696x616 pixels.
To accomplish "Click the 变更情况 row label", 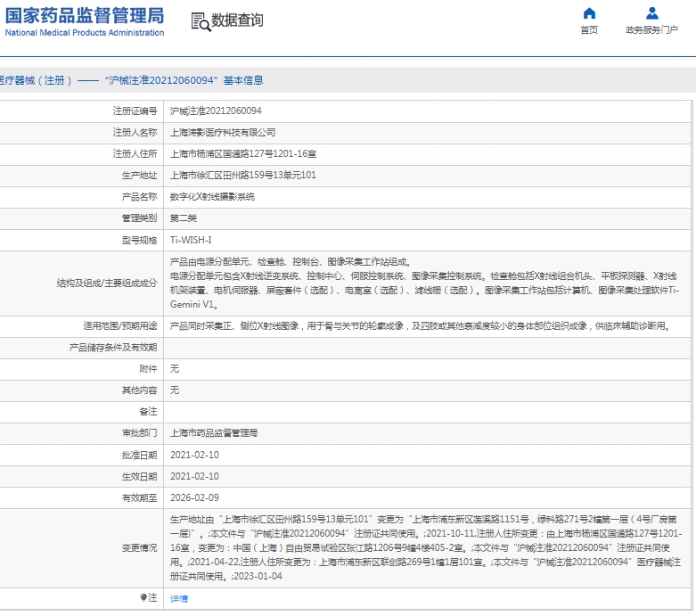I will [139, 547].
